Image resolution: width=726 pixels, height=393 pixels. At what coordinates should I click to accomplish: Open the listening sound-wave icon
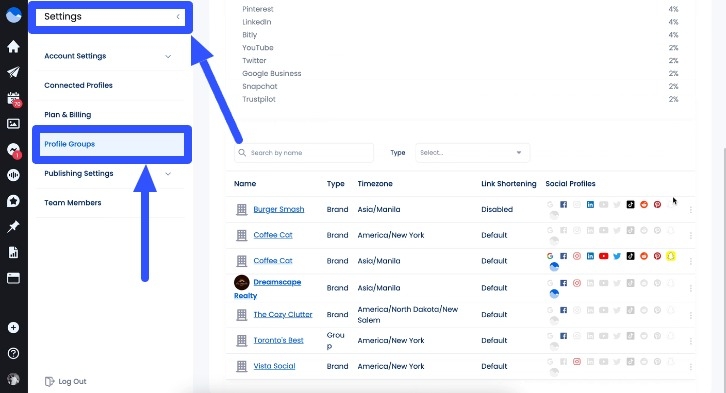tap(13, 175)
